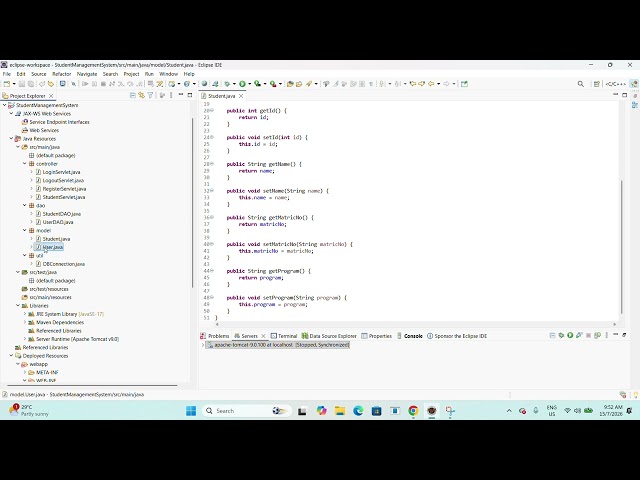This screenshot has width=640, height=480.
Task: Switch to the Data Source Explorer tab
Action: click(x=329, y=336)
